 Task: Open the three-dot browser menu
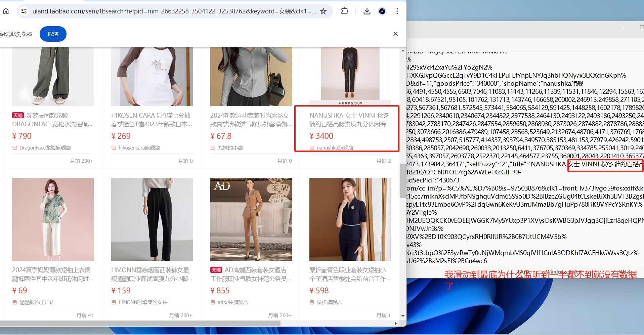(397, 11)
